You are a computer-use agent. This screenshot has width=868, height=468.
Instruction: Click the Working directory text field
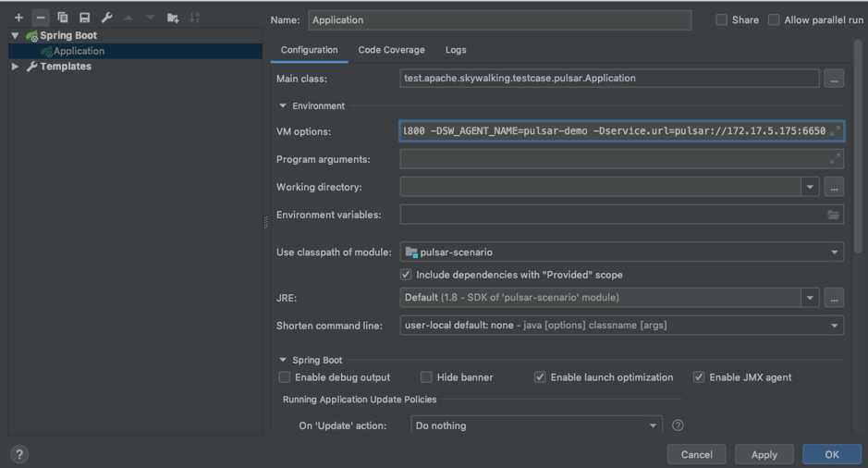click(600, 187)
